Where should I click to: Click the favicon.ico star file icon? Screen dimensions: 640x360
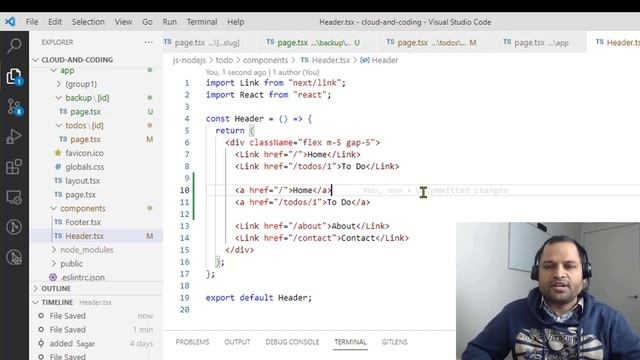(x=58, y=153)
